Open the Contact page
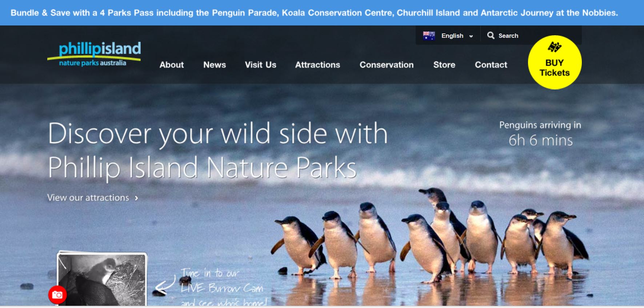 491,65
